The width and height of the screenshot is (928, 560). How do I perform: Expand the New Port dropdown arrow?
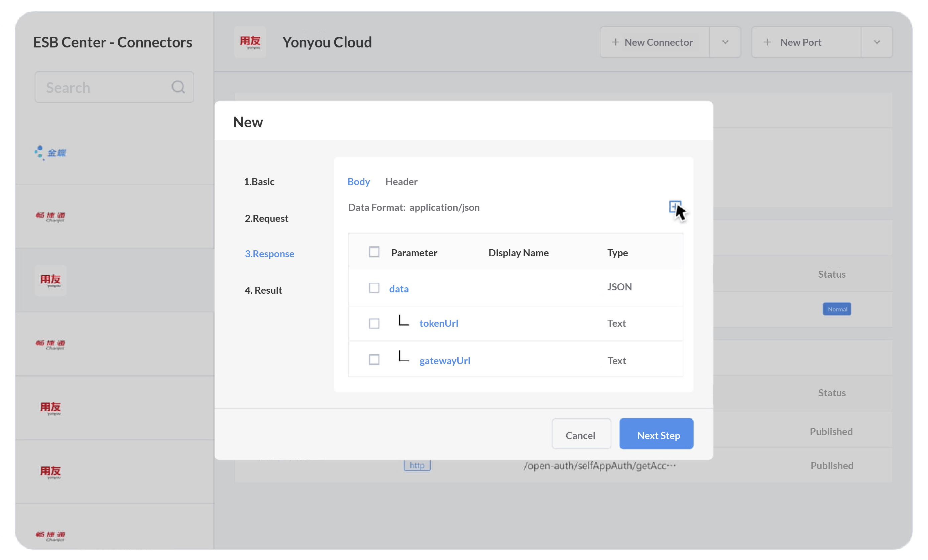click(x=877, y=42)
